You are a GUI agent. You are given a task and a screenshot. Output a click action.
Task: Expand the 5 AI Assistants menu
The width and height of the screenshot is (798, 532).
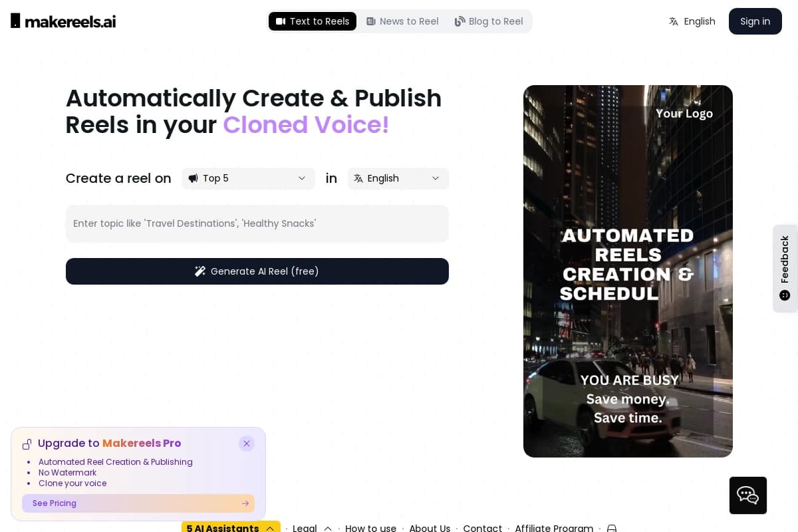click(x=231, y=527)
